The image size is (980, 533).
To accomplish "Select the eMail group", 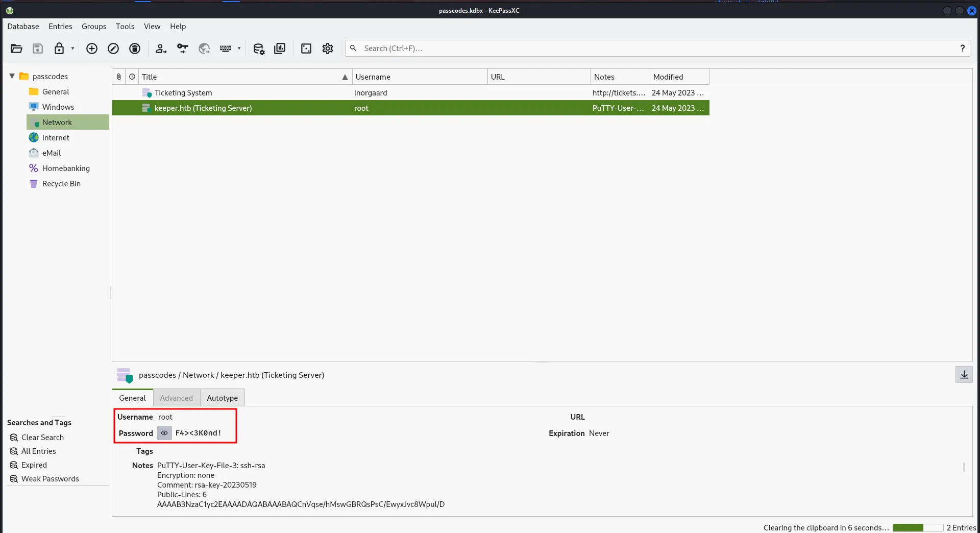I will pyautogui.click(x=52, y=153).
